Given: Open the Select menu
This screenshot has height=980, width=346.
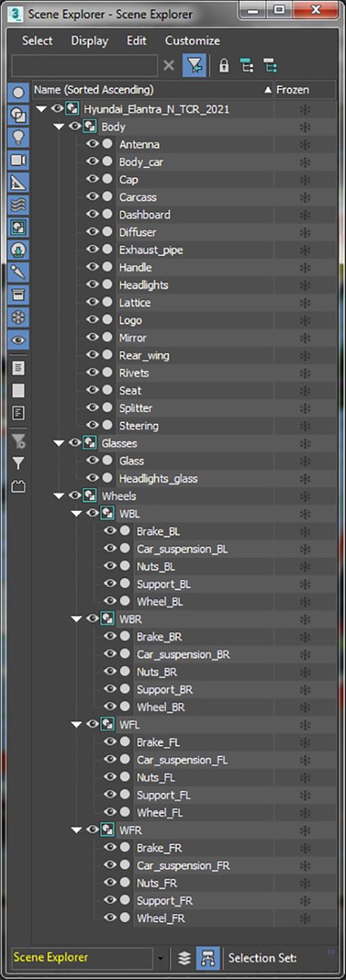Looking at the screenshot, I should (37, 41).
